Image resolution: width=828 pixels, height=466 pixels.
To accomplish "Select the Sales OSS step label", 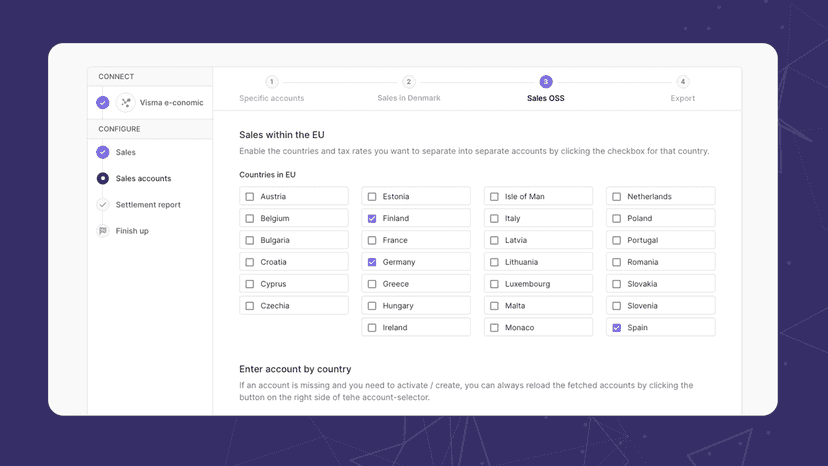I will pyautogui.click(x=545, y=98).
